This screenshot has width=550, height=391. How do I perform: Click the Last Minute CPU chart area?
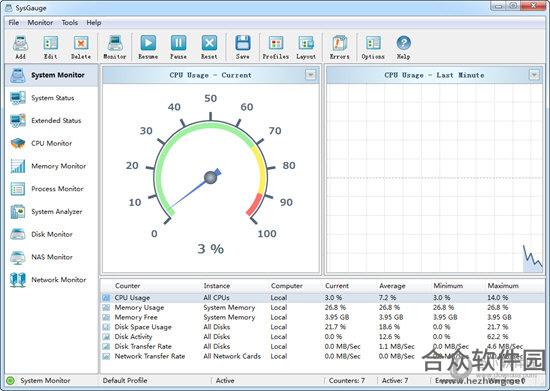pos(434,177)
